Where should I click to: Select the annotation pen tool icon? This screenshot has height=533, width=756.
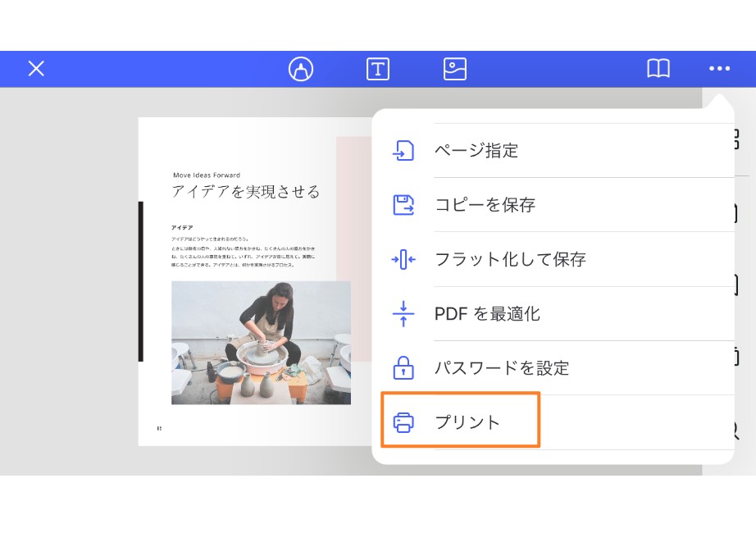[301, 69]
